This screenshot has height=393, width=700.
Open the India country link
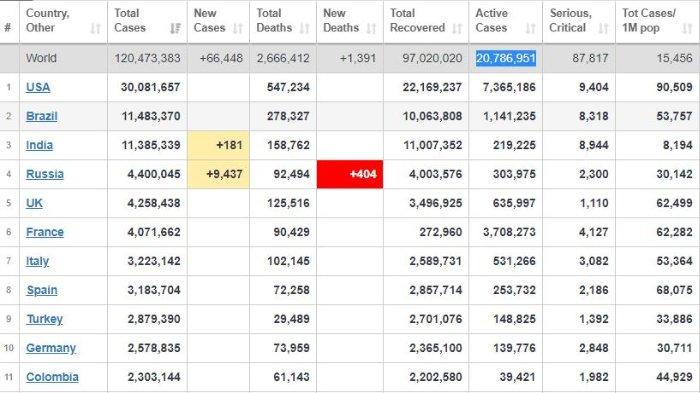coord(39,145)
